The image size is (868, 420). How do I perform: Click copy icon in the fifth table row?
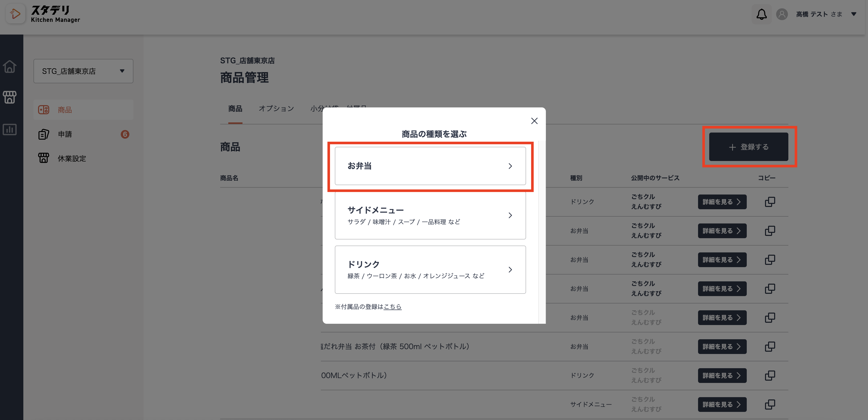(770, 318)
